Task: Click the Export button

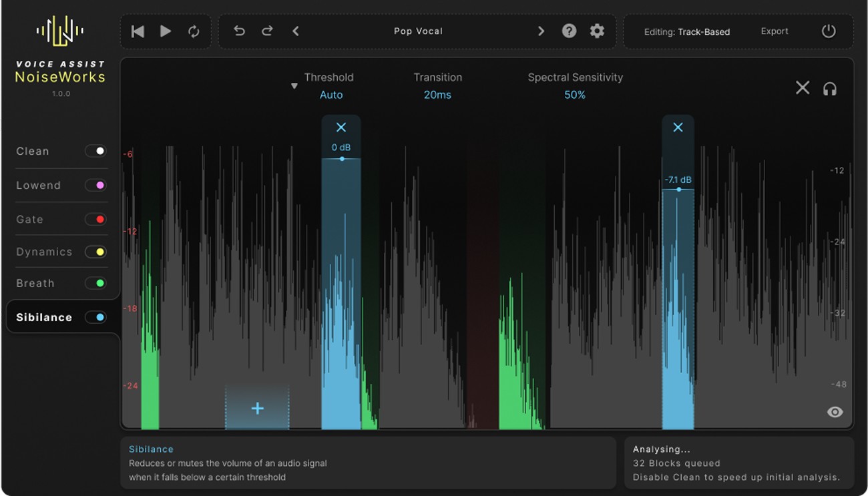Action: pyautogui.click(x=774, y=31)
